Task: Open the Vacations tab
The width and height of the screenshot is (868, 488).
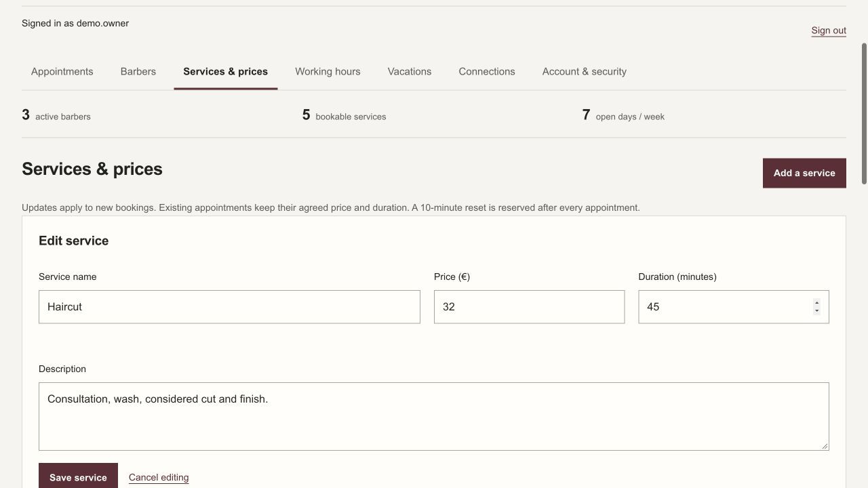Action: click(410, 71)
